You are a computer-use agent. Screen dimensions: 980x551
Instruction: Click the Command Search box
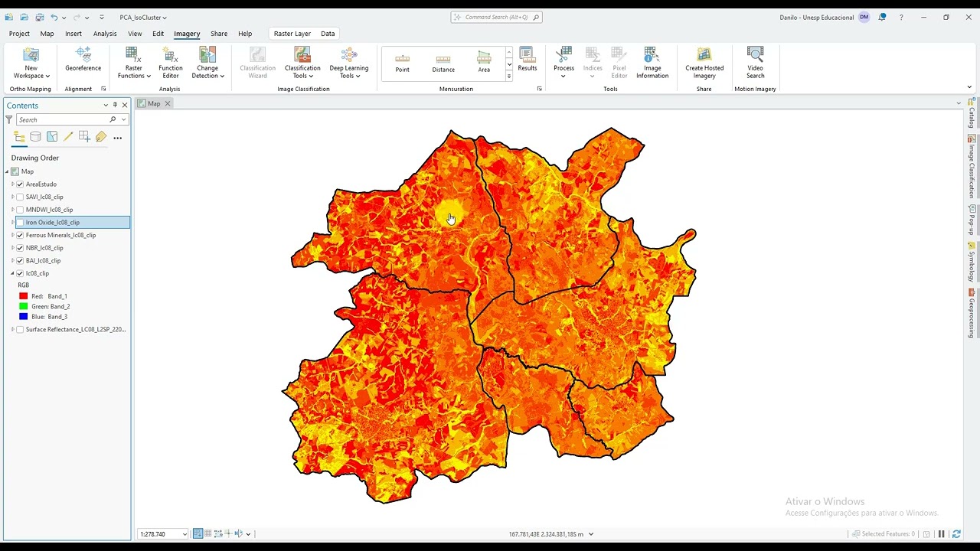(496, 17)
